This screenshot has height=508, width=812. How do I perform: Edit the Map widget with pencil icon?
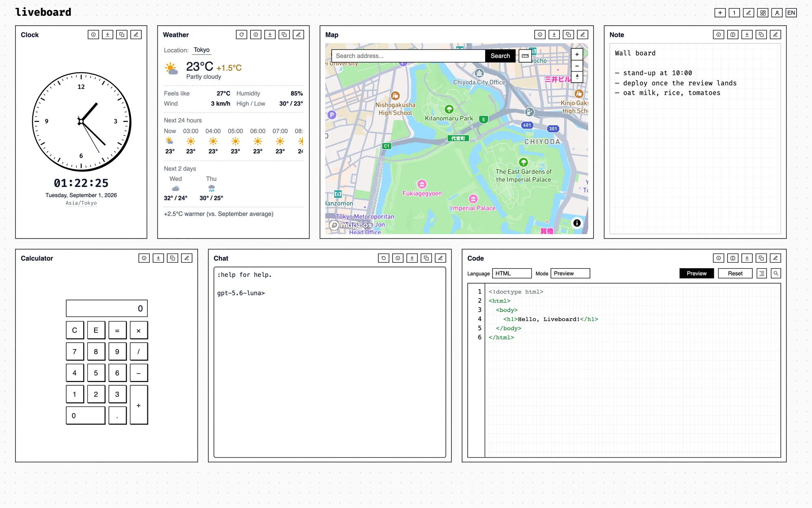pyautogui.click(x=583, y=35)
